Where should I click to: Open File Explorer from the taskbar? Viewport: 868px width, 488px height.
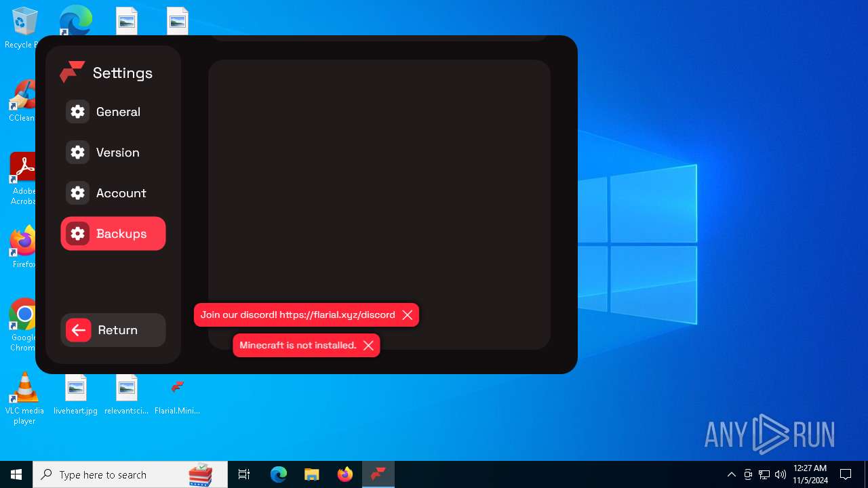(x=311, y=474)
